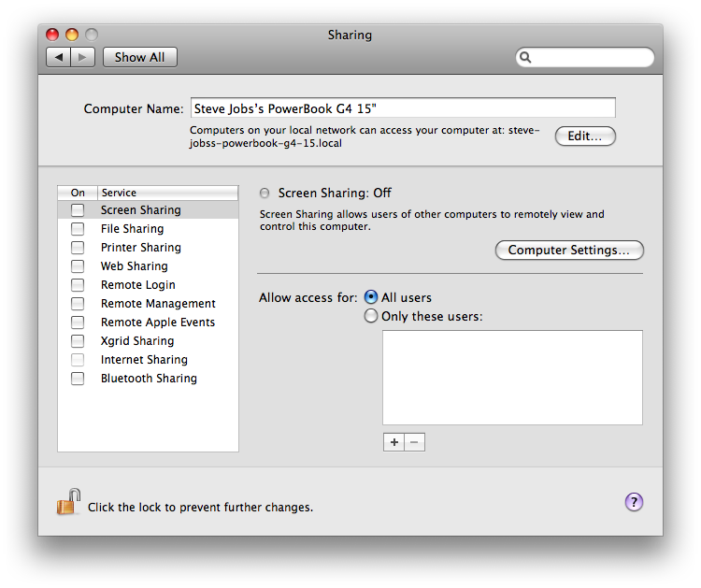The height and width of the screenshot is (588, 701).
Task: Click the Show All button
Action: coord(140,57)
